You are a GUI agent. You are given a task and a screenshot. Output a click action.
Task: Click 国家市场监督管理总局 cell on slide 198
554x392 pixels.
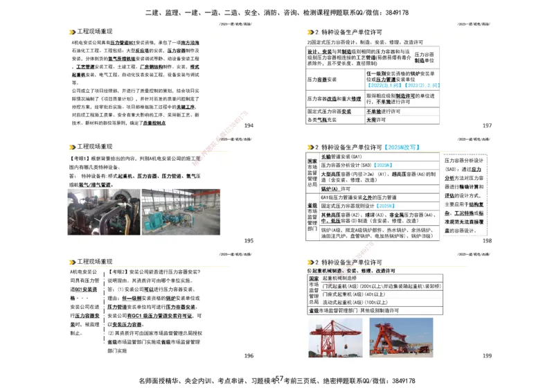312,172
